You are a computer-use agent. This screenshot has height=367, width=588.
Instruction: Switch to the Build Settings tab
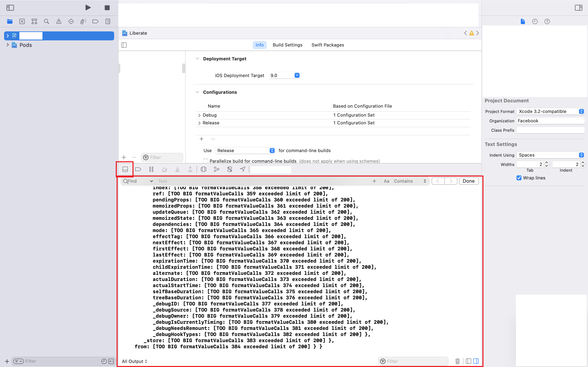point(287,45)
